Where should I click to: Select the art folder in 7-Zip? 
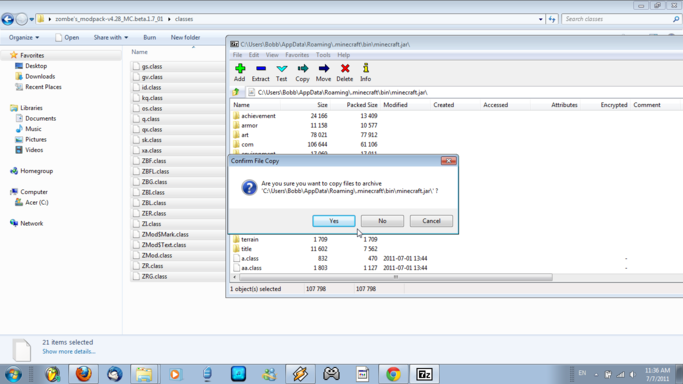[245, 135]
